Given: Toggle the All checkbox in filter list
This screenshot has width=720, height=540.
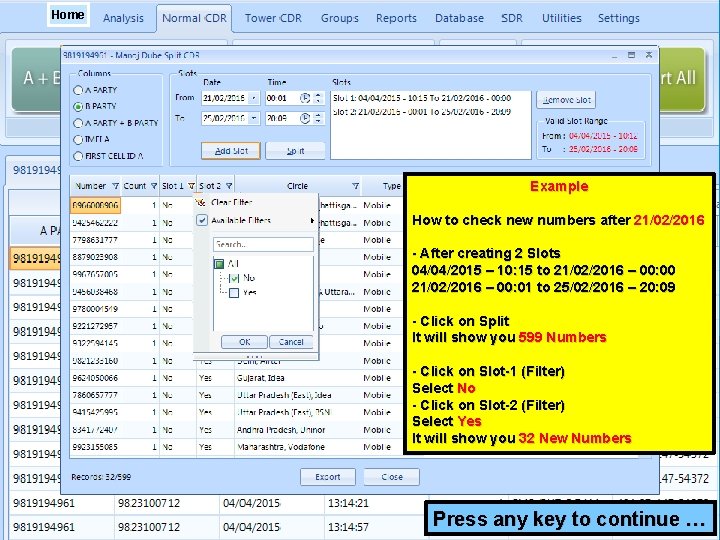Looking at the screenshot, I should coord(219,264).
